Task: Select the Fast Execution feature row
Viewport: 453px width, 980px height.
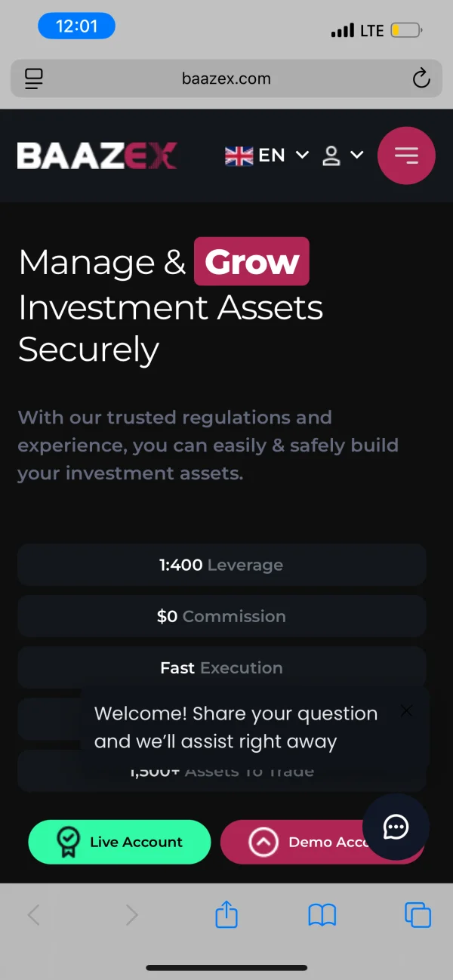Action: click(x=221, y=667)
